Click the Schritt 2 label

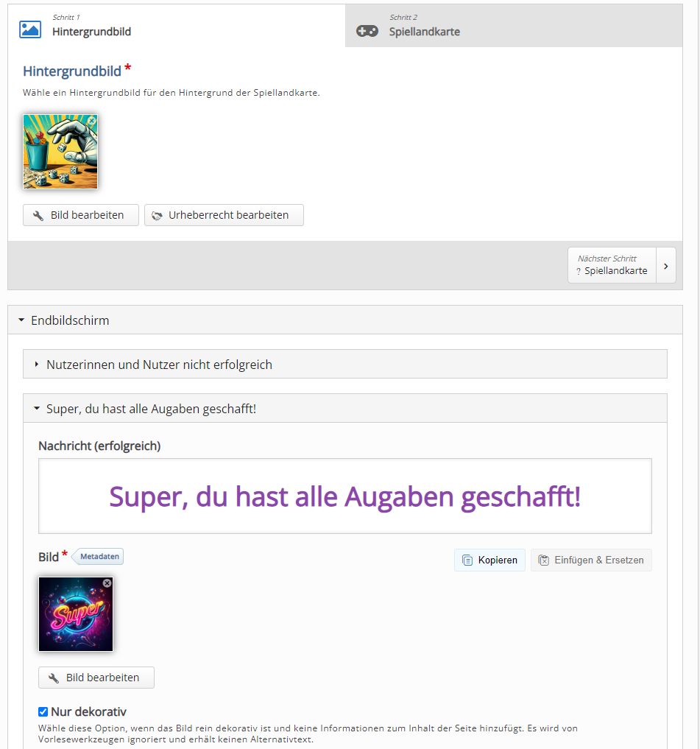(x=403, y=17)
